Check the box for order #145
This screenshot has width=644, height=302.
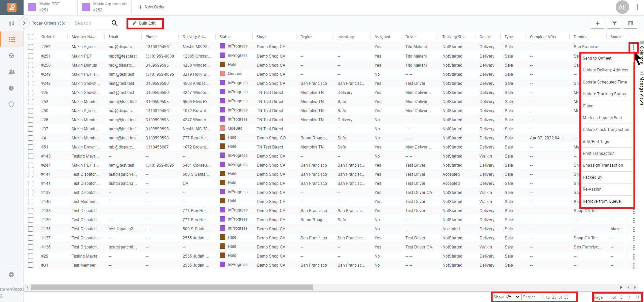point(31,156)
